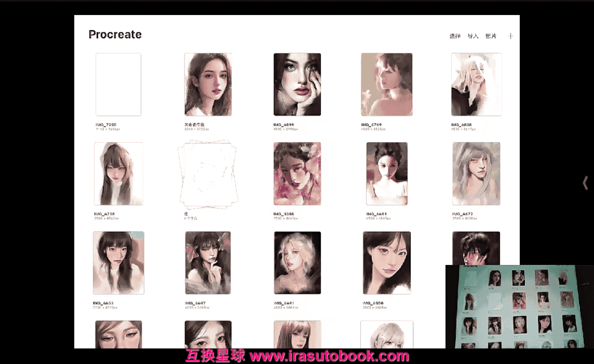594x364 pixels.
Task: Open the dark-haired portrait right of IMG_6550
Action: tap(476, 248)
